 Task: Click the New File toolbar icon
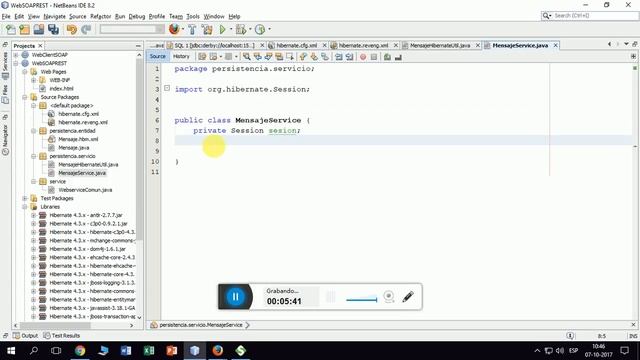coord(11,29)
